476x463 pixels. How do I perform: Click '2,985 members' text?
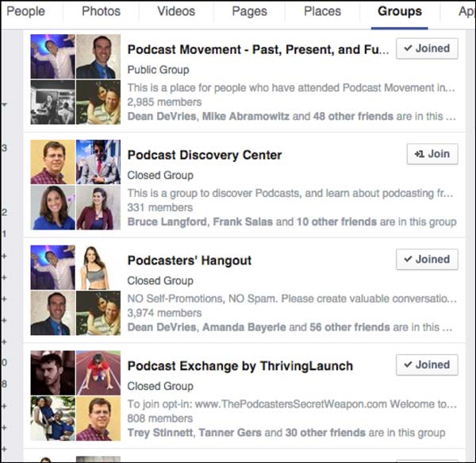coord(164,102)
